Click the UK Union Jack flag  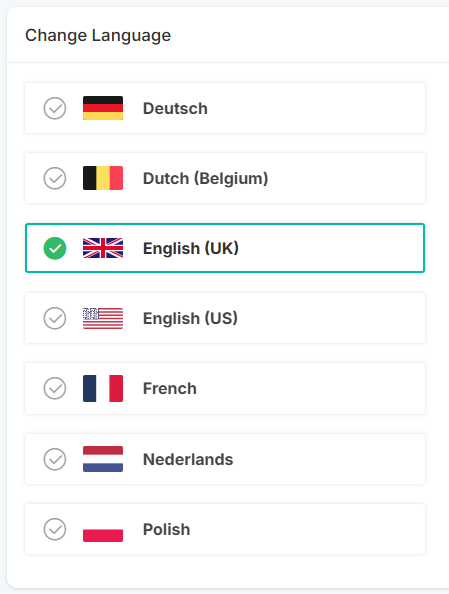pyautogui.click(x=103, y=248)
